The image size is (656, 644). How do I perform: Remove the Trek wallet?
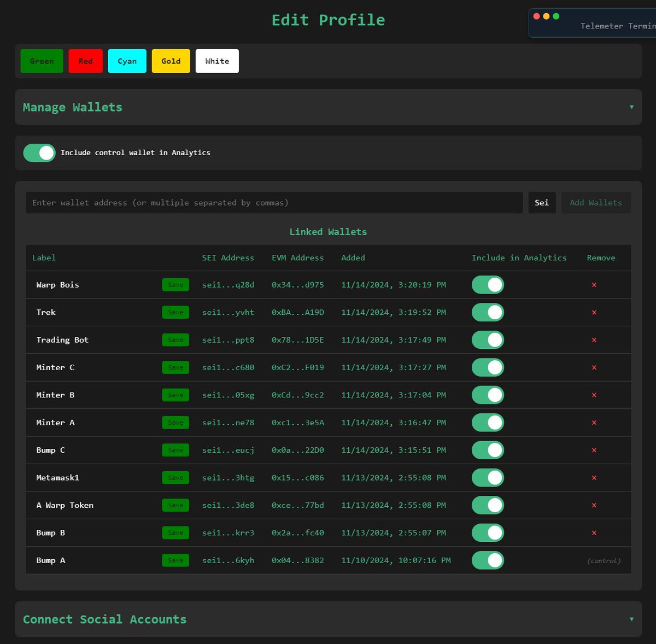coord(594,312)
